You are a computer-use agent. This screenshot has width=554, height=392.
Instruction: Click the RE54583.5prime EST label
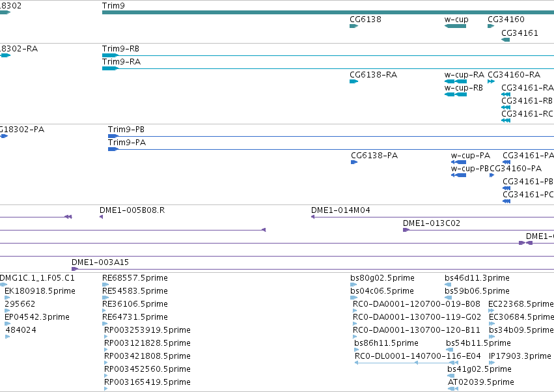pos(135,291)
